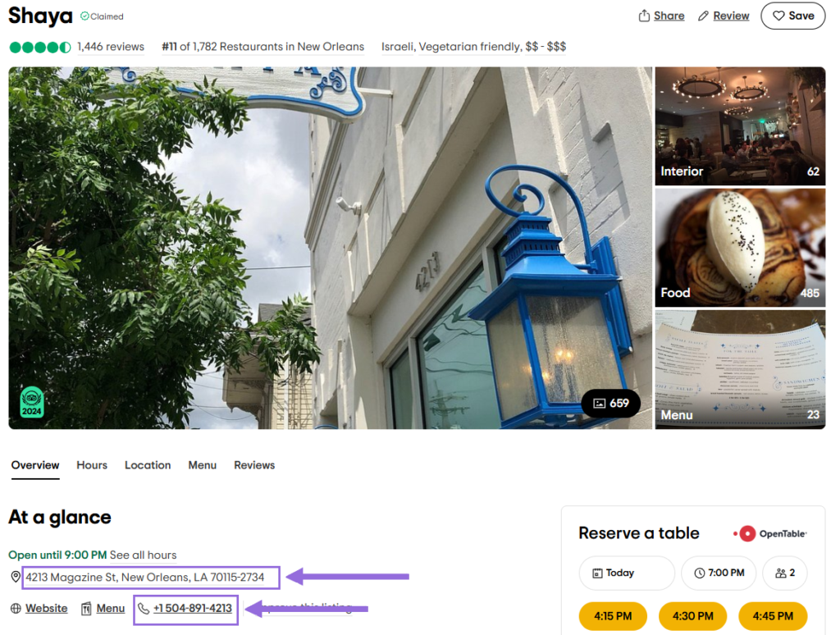Click the 2024 Travelers' Choice badge
840x635 pixels.
click(32, 402)
